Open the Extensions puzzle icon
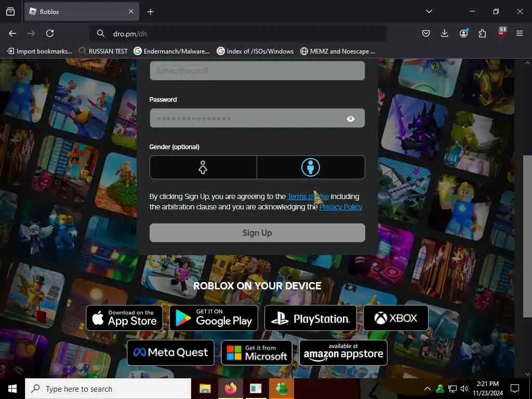 pos(482,33)
